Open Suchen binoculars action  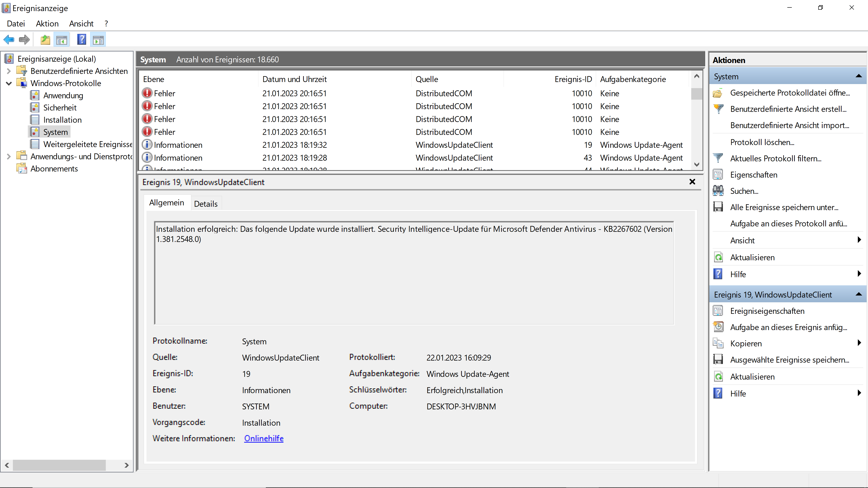click(x=744, y=191)
